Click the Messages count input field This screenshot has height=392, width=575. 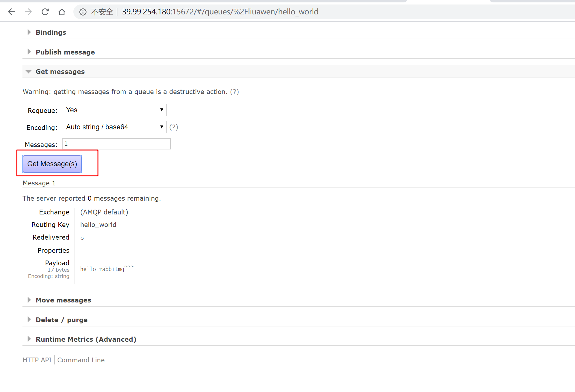(x=116, y=144)
